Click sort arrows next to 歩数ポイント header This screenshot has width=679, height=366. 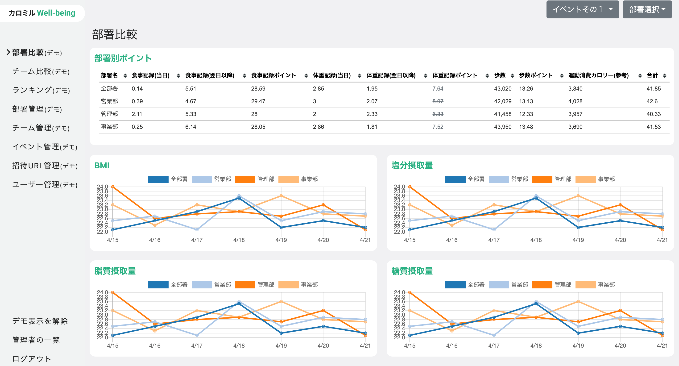[x=562, y=75]
